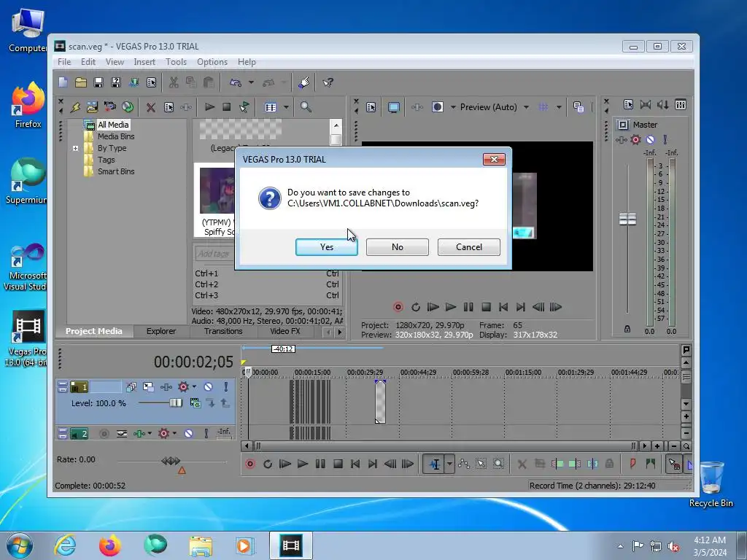Open the Options menu
Viewport: 747px width, 560px height.
pos(212,62)
